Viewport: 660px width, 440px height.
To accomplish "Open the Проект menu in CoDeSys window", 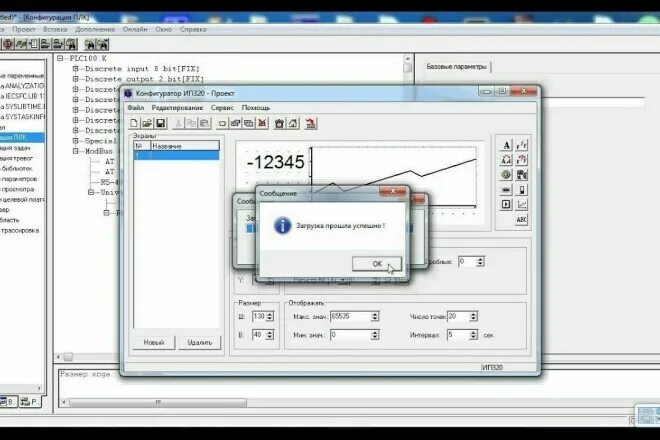I will (24, 29).
